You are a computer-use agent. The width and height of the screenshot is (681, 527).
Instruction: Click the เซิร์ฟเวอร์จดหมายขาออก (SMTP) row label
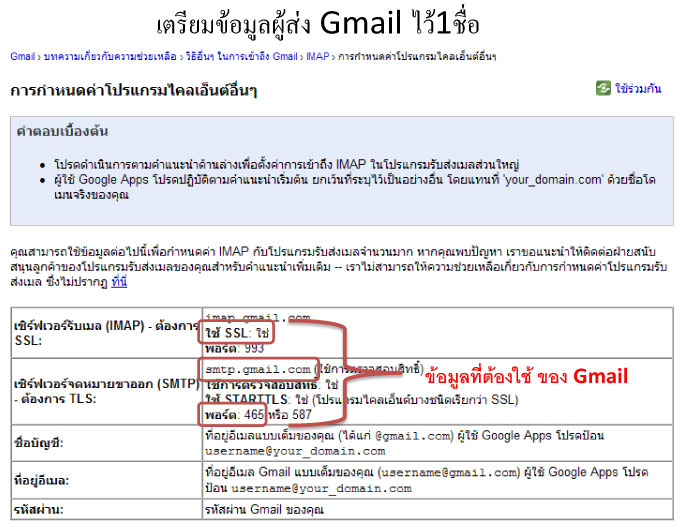coord(106,391)
